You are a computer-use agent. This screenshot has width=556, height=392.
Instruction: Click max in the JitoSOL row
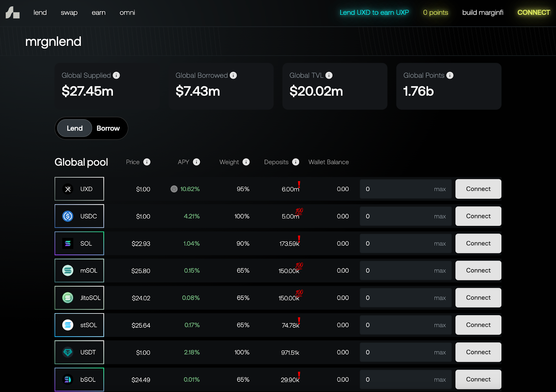pyautogui.click(x=440, y=298)
